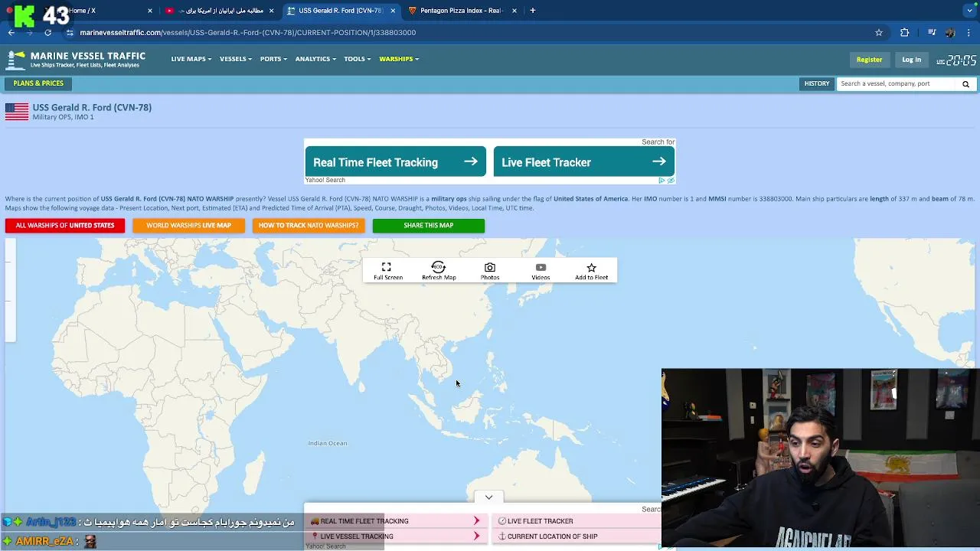The width and height of the screenshot is (980, 551).
Task: Click the ad info icon
Action: tap(662, 181)
